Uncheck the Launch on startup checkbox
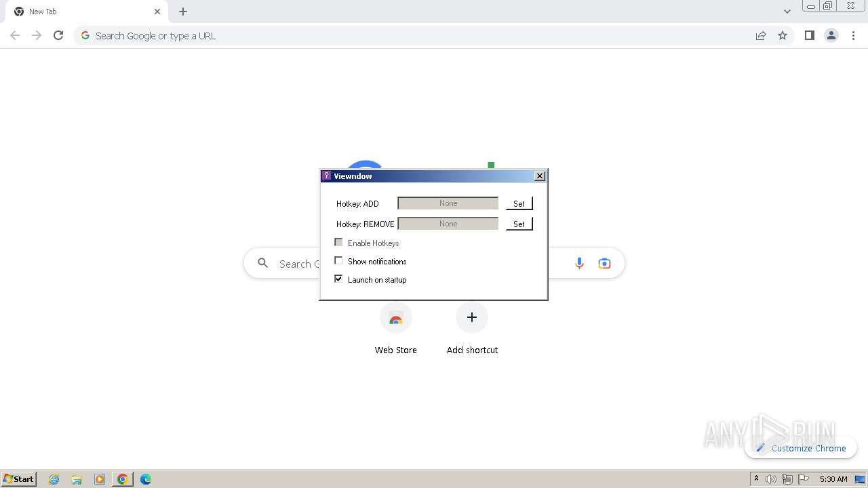 [338, 279]
